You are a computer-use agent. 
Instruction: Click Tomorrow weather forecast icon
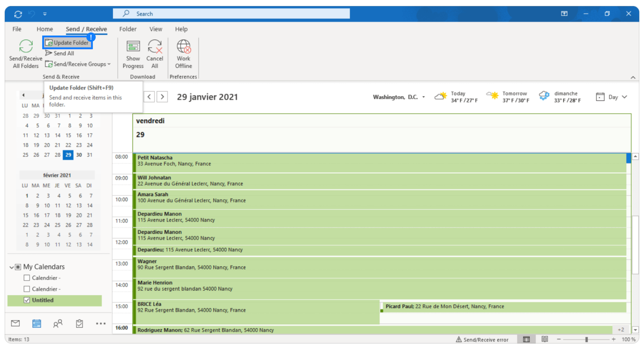tap(492, 95)
